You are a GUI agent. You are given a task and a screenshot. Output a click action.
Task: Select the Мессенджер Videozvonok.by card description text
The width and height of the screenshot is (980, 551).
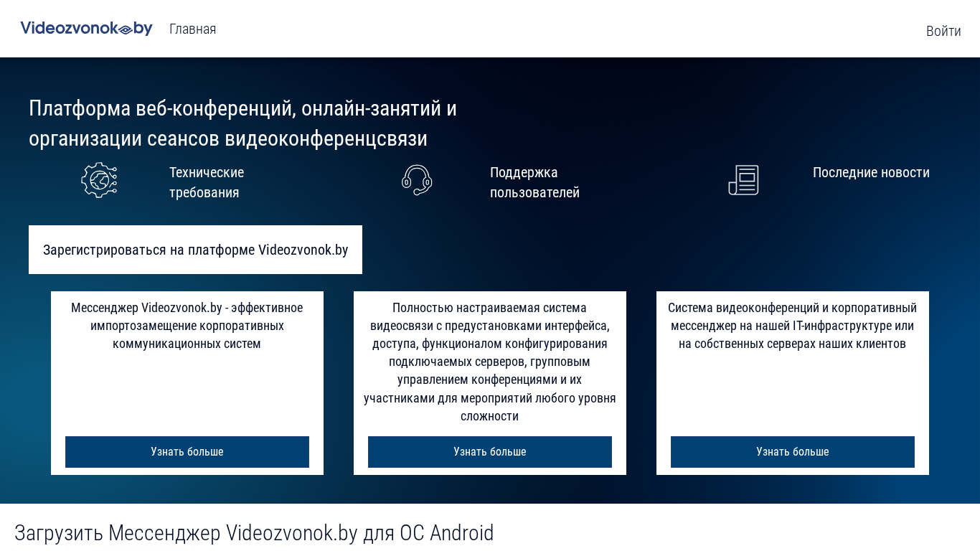click(x=187, y=326)
